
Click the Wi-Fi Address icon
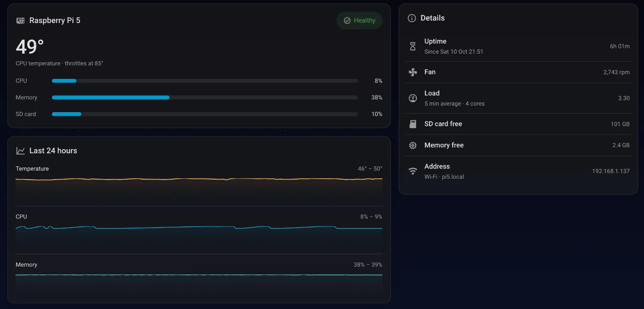pos(413,171)
